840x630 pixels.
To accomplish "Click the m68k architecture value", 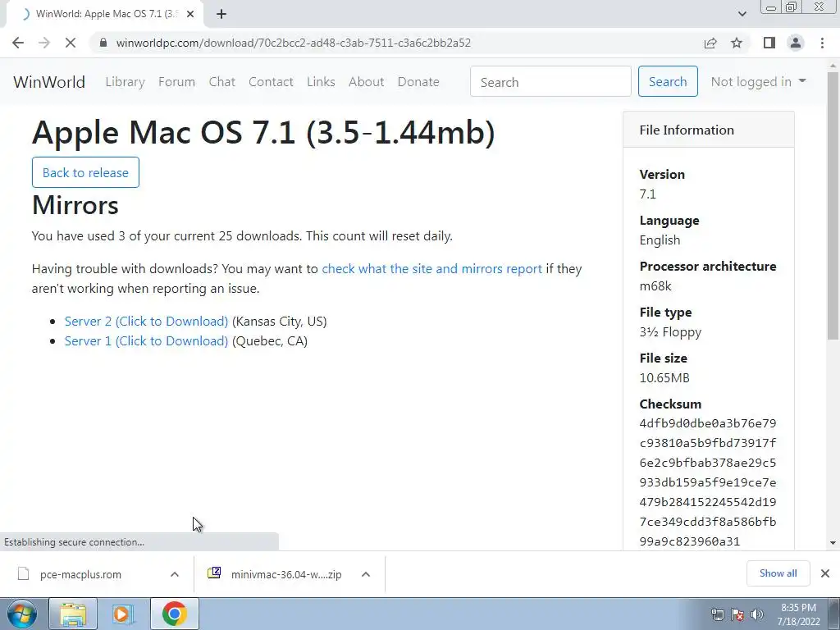I will tap(655, 286).
